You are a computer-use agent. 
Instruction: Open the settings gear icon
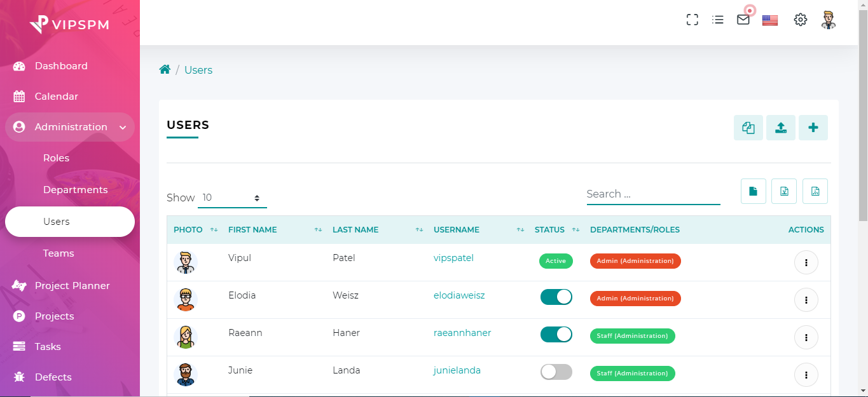(800, 20)
